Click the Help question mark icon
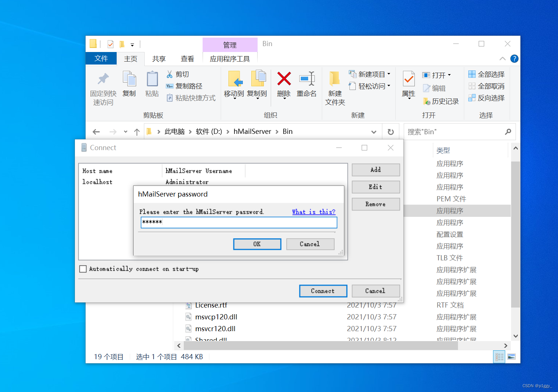This screenshot has height=392, width=558. pos(514,59)
